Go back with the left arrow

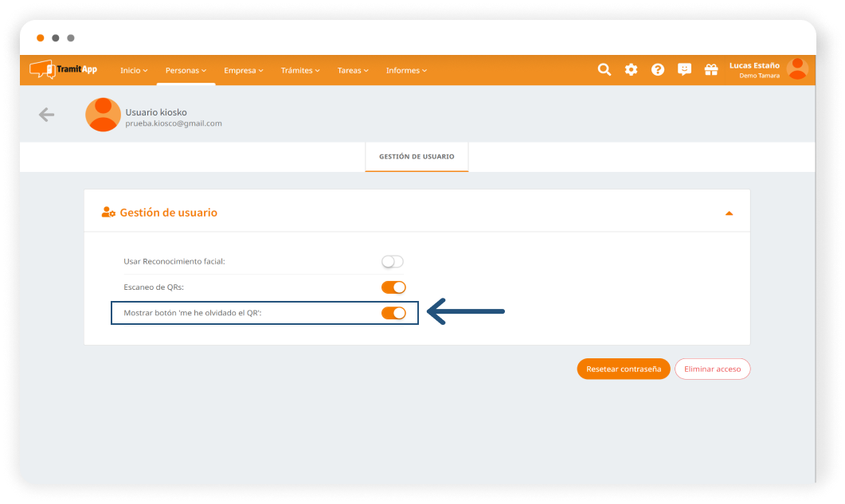pyautogui.click(x=47, y=115)
